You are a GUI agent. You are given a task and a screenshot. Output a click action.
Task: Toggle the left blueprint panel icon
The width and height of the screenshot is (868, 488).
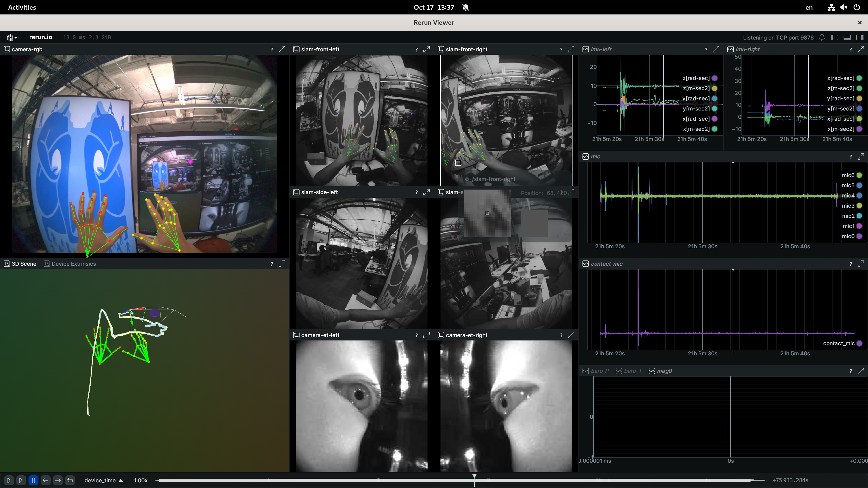[x=835, y=37]
